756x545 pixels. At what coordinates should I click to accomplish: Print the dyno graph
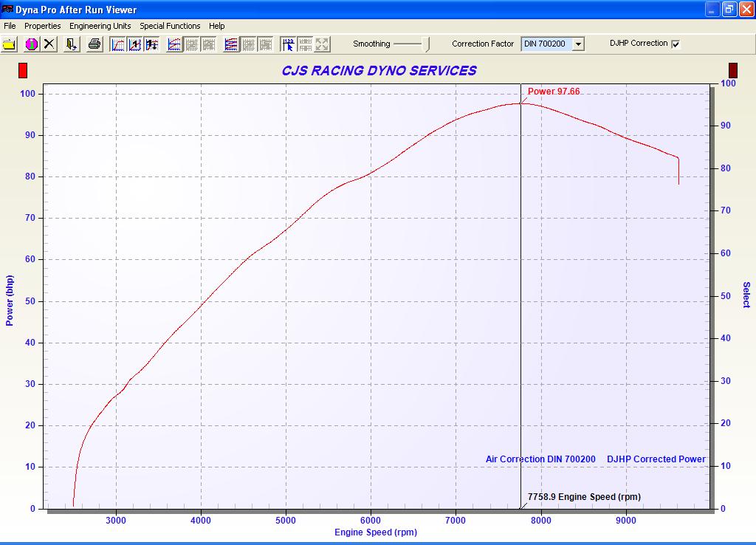[95, 44]
